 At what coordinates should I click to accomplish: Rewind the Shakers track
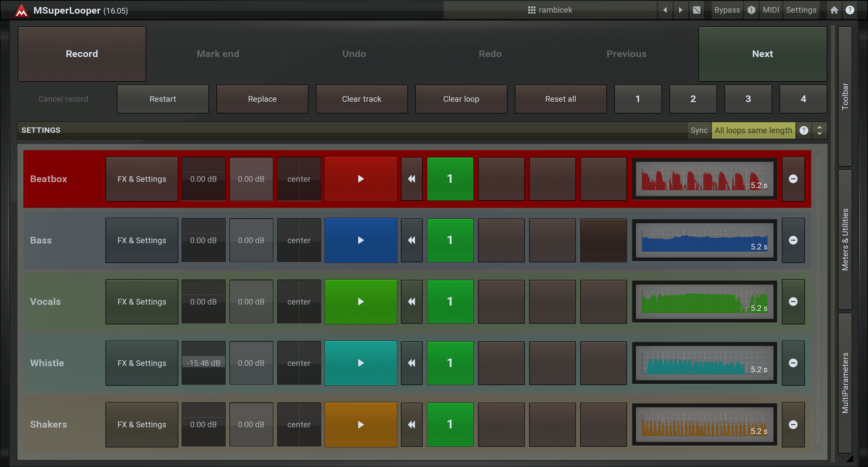[x=411, y=425]
